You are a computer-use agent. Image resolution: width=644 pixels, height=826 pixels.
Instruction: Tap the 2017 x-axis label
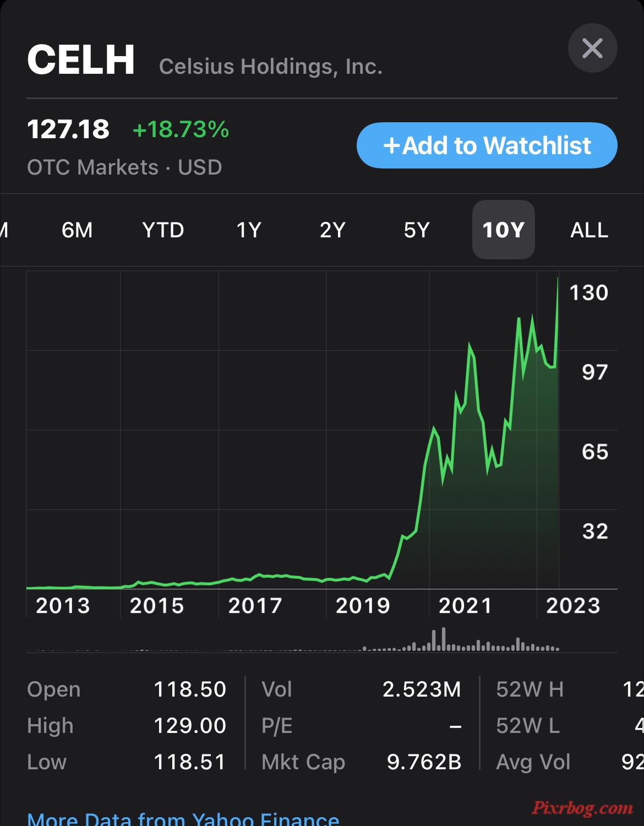255,606
